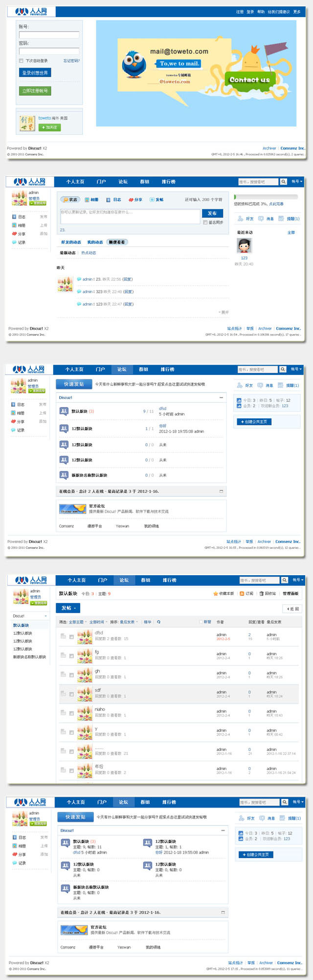Click the renren logo on the login page
This screenshot has width=313, height=980.
tap(31, 11)
